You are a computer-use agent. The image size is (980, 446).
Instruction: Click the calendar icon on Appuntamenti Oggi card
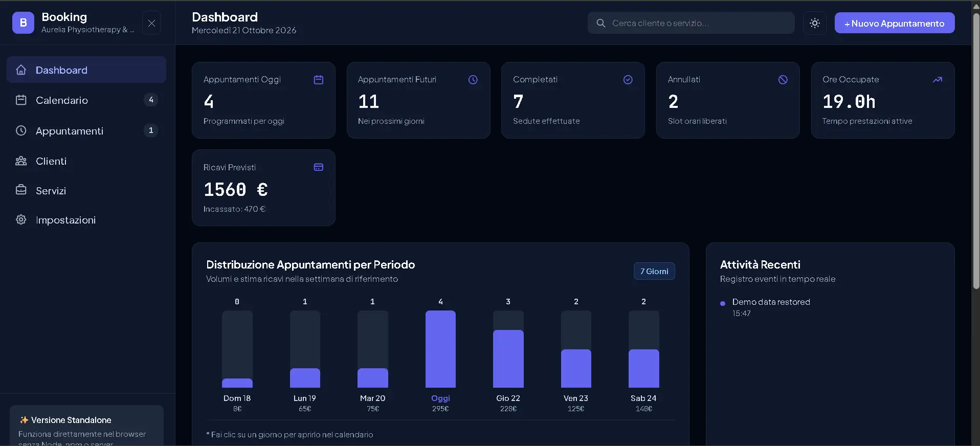click(319, 80)
